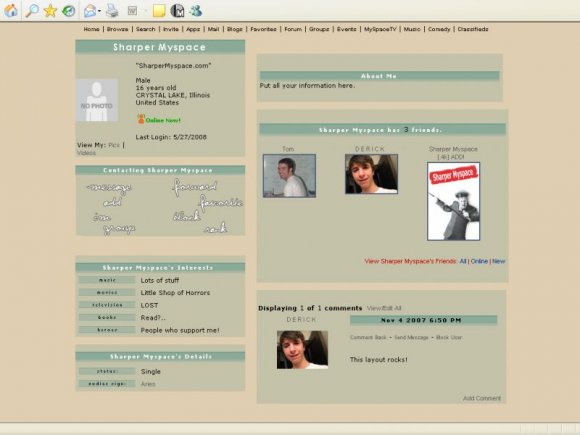Screen dimensions: 580x435
Task: Click the handwritten forward contact link
Action: click(x=195, y=187)
